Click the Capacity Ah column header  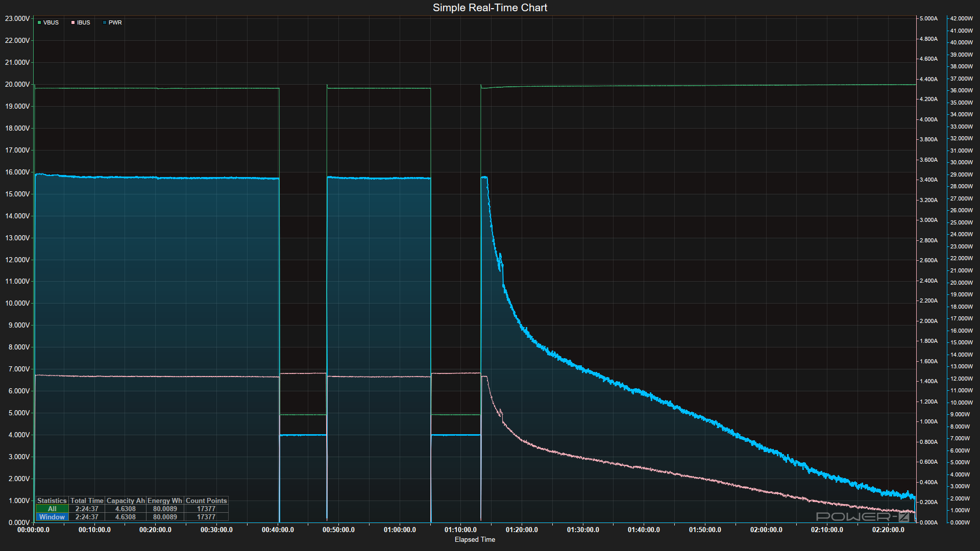click(126, 500)
